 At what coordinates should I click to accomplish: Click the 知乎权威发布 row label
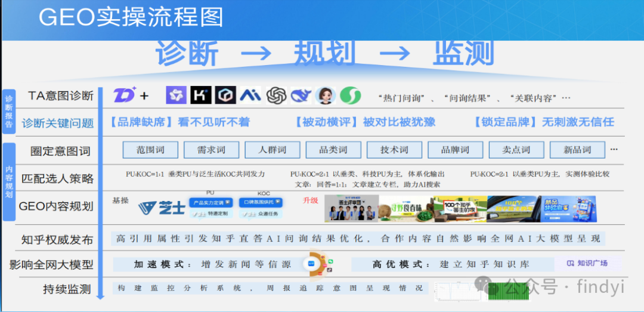point(57,239)
